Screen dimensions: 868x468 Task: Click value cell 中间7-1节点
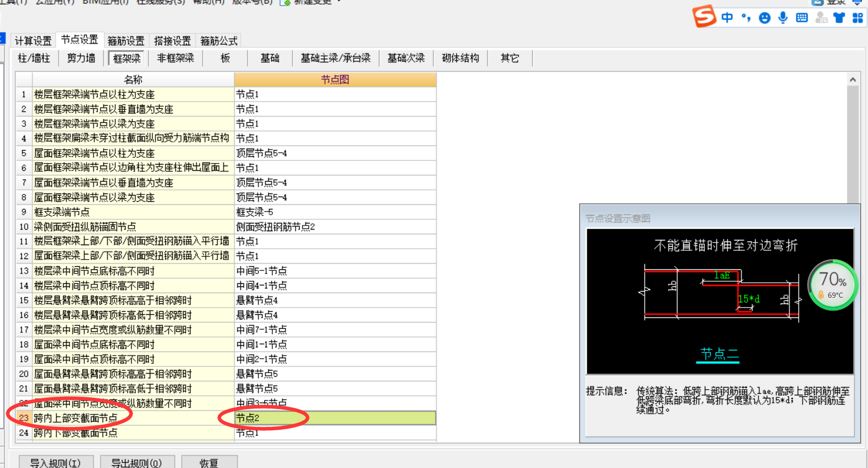click(335, 330)
